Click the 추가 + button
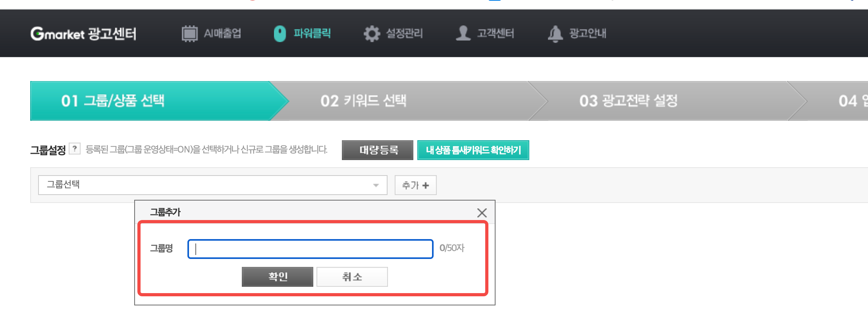 click(x=416, y=185)
